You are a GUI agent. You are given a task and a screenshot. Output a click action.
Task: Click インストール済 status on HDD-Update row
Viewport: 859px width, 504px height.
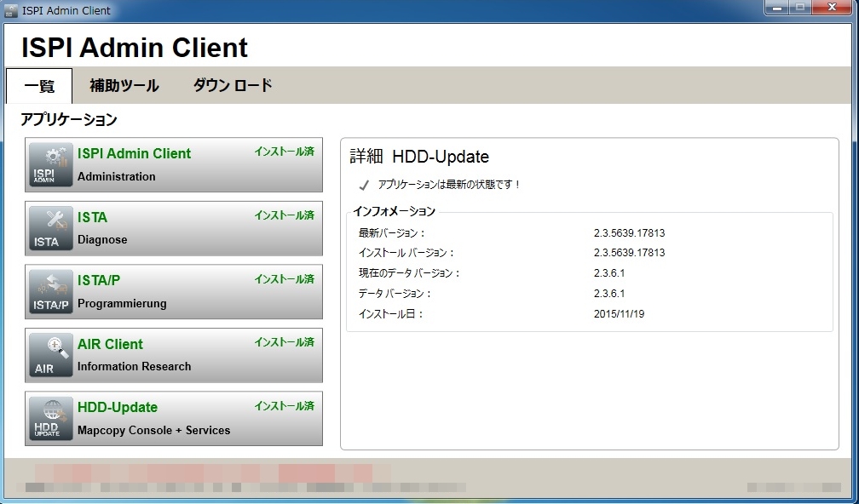[x=285, y=406]
